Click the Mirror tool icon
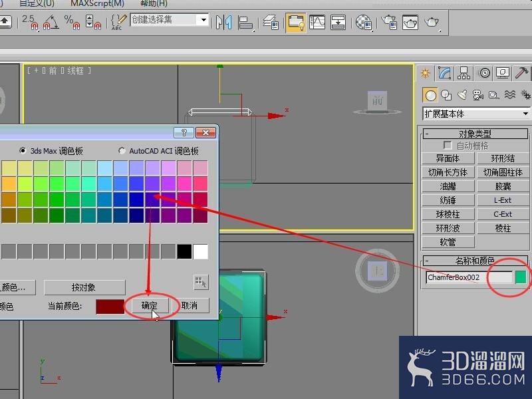The image size is (532, 399). (224, 23)
